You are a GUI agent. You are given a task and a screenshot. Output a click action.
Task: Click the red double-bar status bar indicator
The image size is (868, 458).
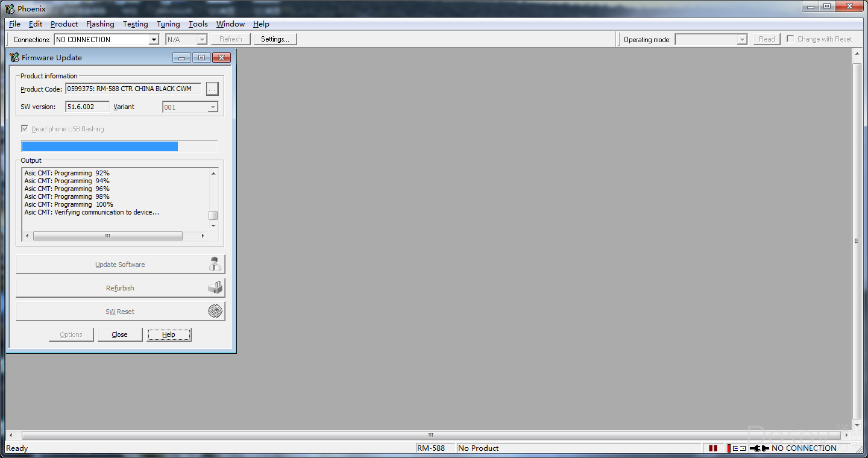tap(713, 448)
